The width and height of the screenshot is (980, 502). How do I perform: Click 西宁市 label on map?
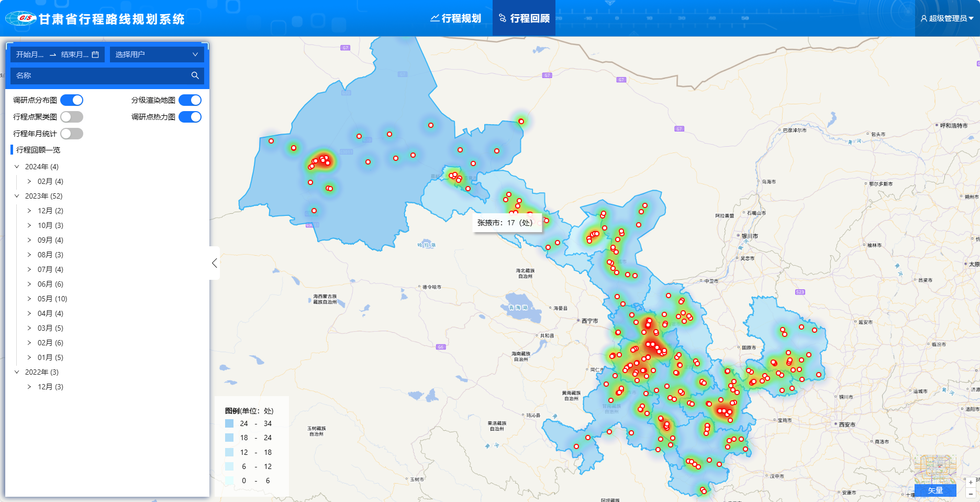[589, 321]
